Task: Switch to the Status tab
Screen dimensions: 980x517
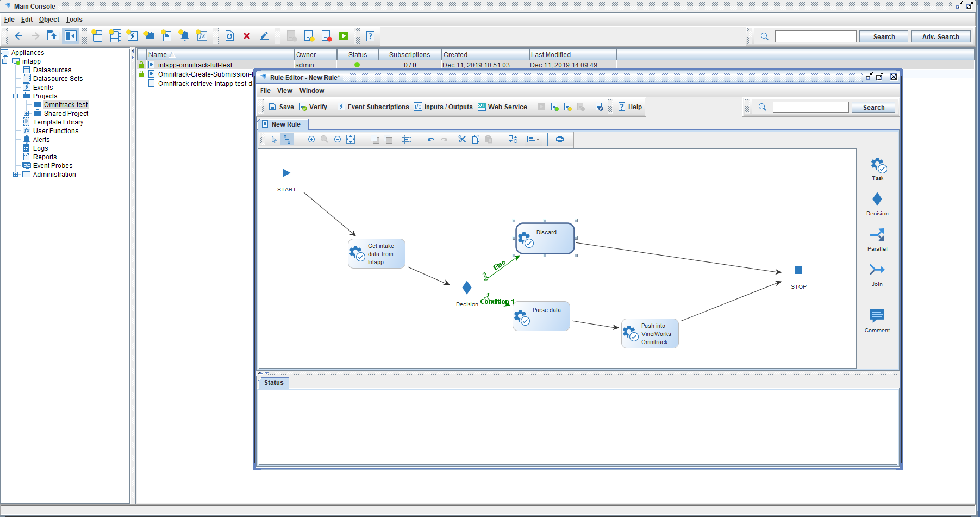Action: tap(273, 383)
